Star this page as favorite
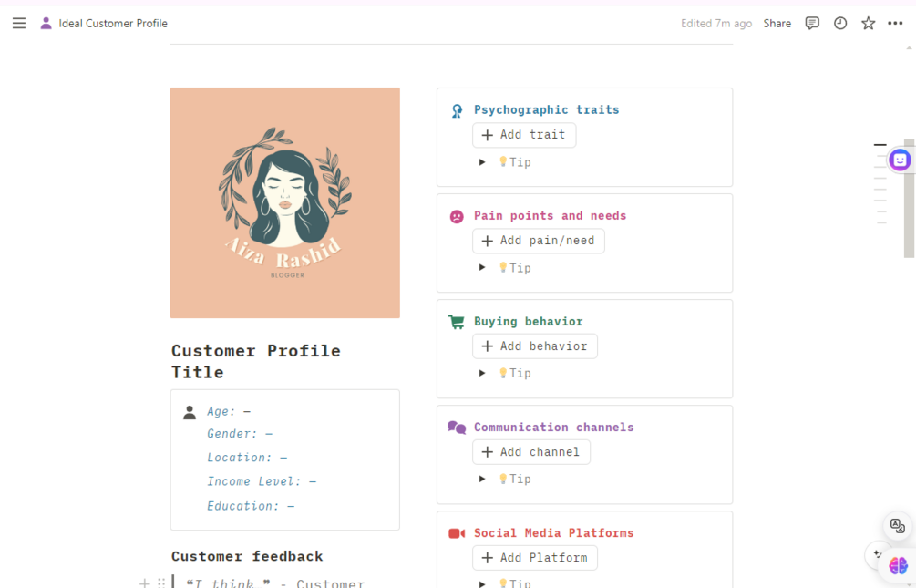 (869, 24)
